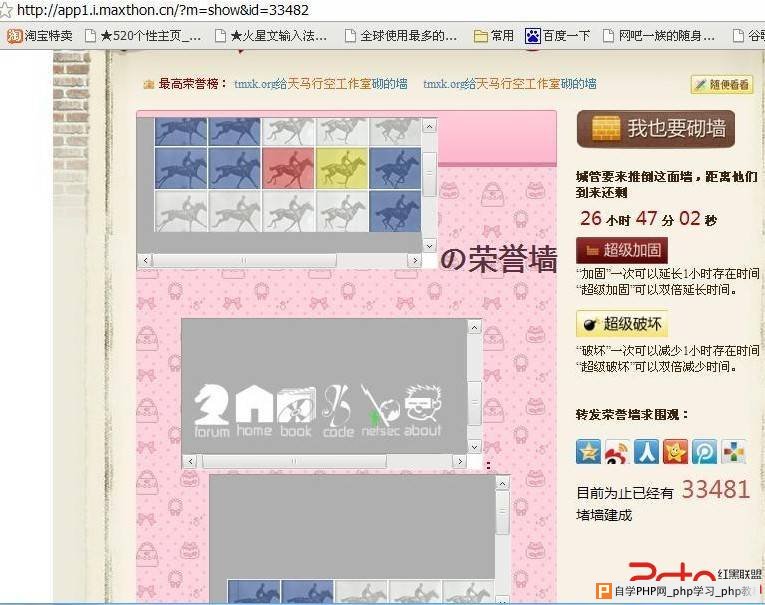Share via the orange smiley star icon
765x605 pixels.
675,451
